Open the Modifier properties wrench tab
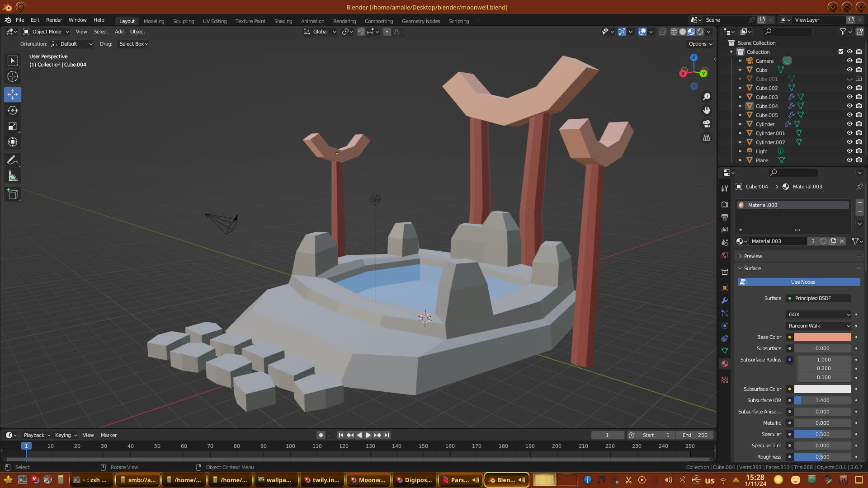 point(725,300)
